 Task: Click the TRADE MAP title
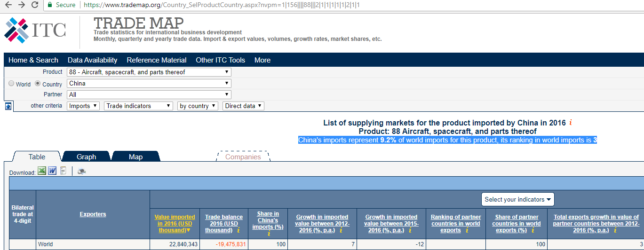click(x=139, y=23)
